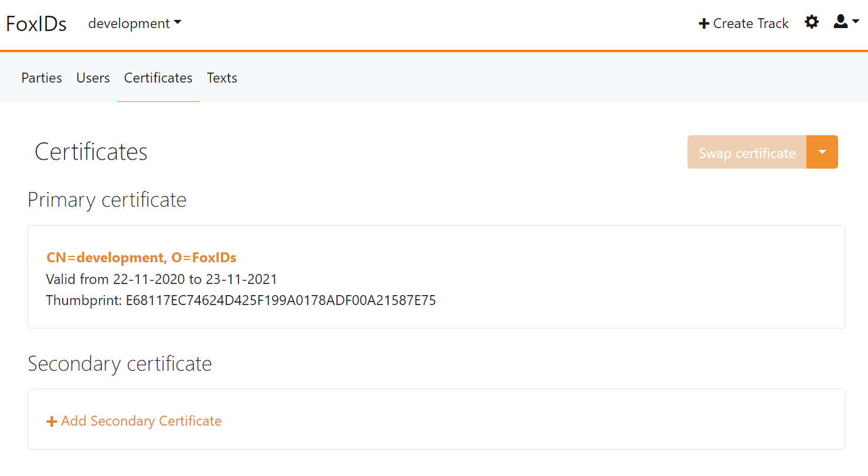Click the Swap certificate button
The width and height of the screenshot is (868, 476).
coord(747,152)
